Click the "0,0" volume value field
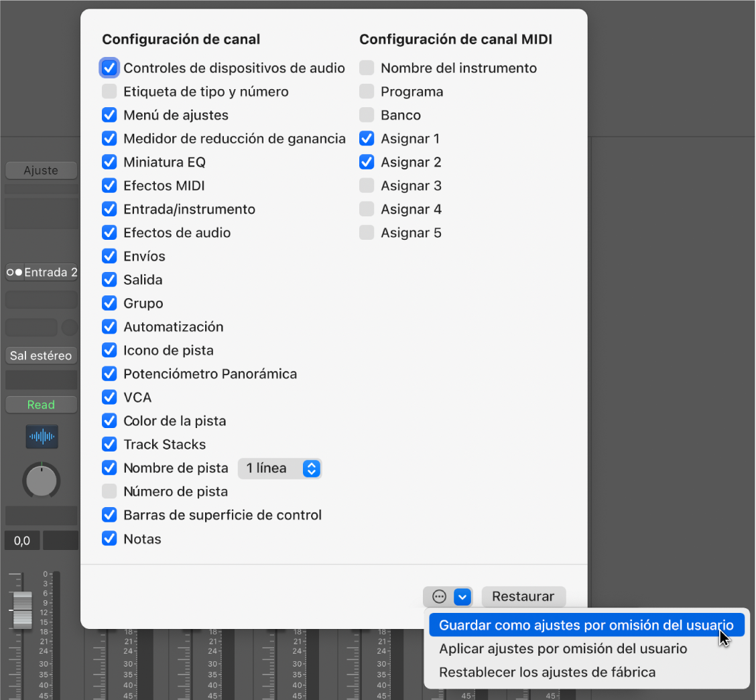This screenshot has height=700, width=756. click(x=22, y=540)
